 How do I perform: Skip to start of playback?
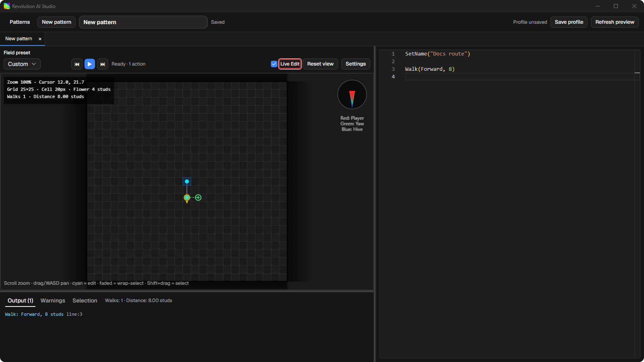pyautogui.click(x=77, y=64)
